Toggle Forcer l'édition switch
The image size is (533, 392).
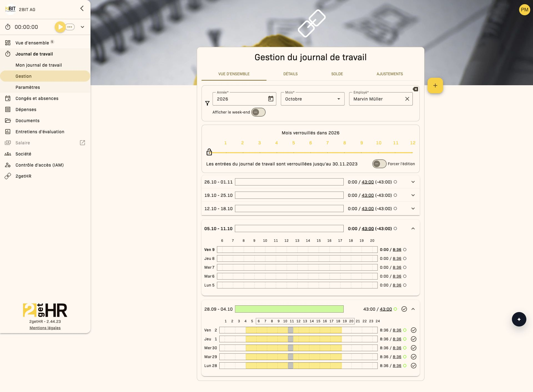coord(379,164)
